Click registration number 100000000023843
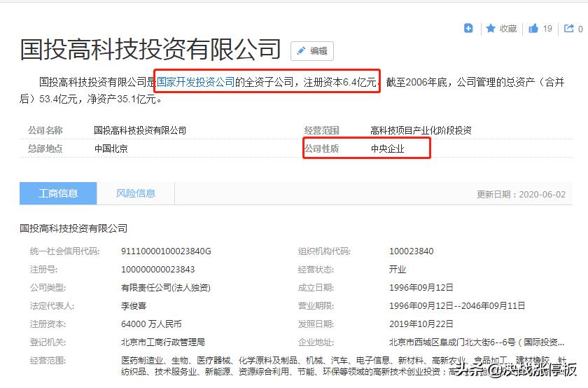588x388 pixels. coord(158,270)
